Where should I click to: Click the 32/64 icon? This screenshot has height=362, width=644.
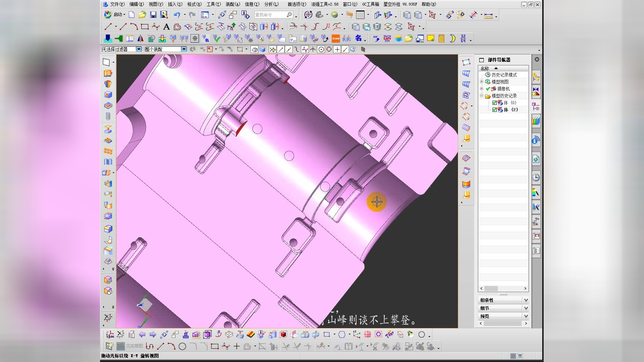pyautogui.click(x=463, y=38)
